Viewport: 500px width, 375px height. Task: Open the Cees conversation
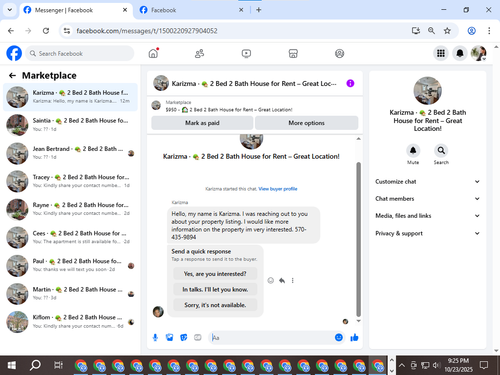point(70,238)
